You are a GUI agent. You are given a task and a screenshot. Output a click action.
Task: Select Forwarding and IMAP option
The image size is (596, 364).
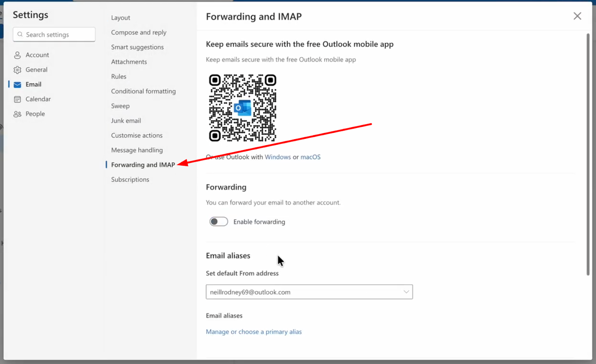(x=143, y=165)
